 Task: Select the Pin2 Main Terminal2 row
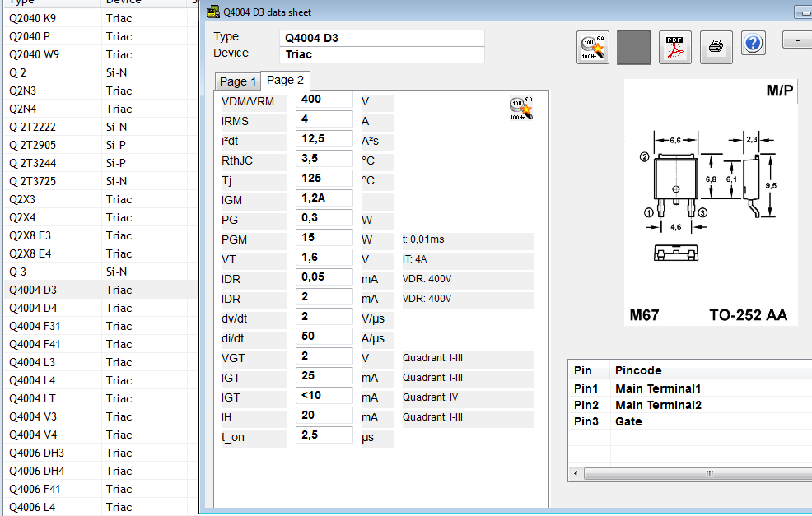point(690,405)
